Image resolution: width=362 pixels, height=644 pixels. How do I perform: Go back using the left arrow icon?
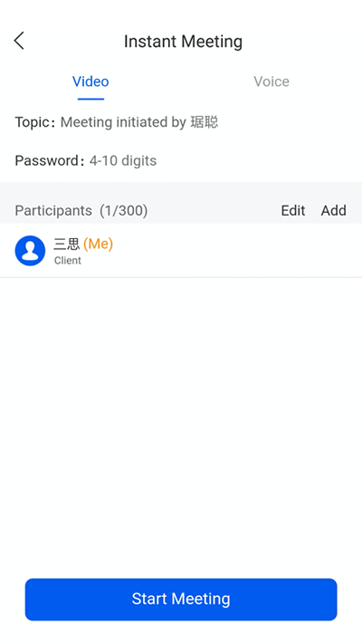point(19,41)
